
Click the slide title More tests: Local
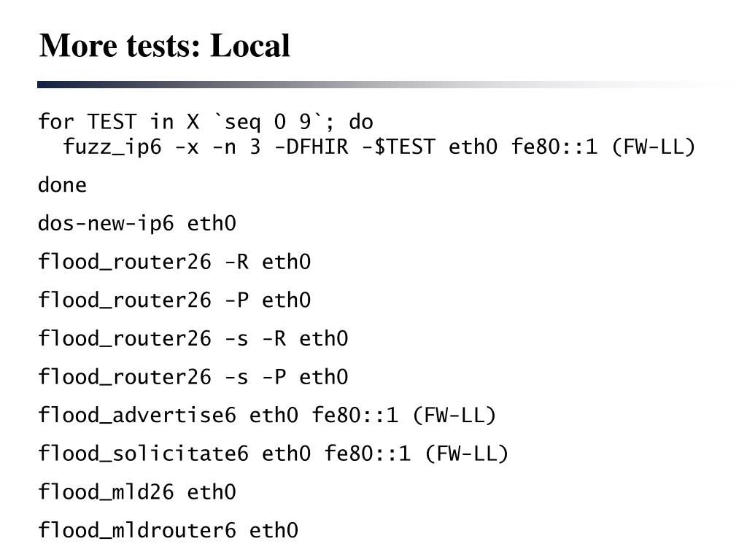164,46
